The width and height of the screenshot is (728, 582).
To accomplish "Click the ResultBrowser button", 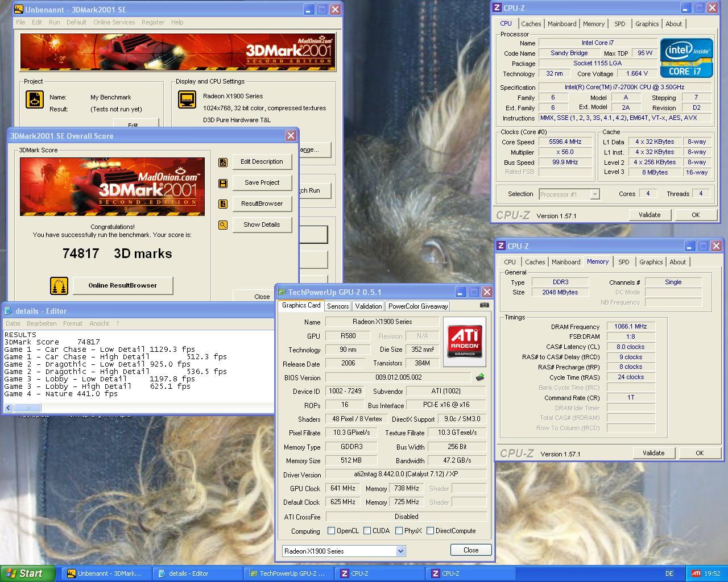I will pos(262,204).
